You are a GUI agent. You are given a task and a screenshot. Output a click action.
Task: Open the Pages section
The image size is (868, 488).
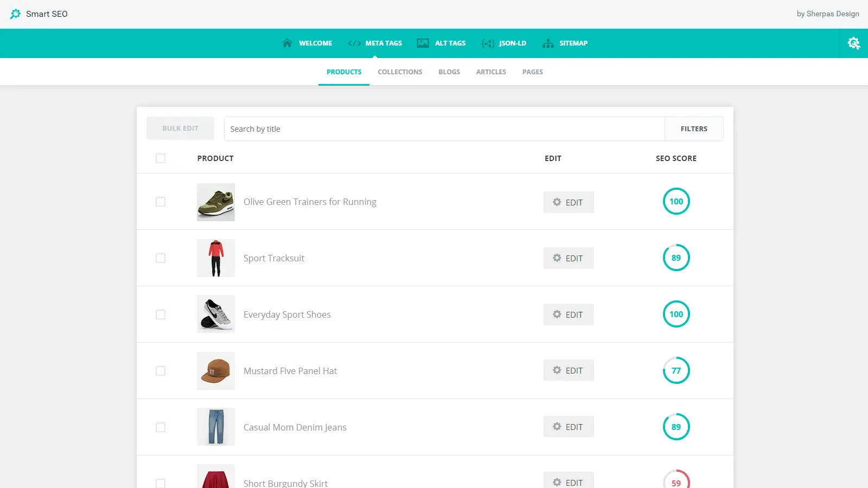(x=533, y=72)
